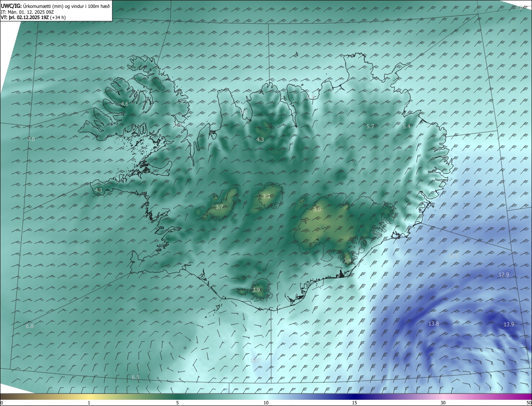Click the legend tick label "10"
The height and width of the screenshot is (406, 532).
(x=266, y=403)
